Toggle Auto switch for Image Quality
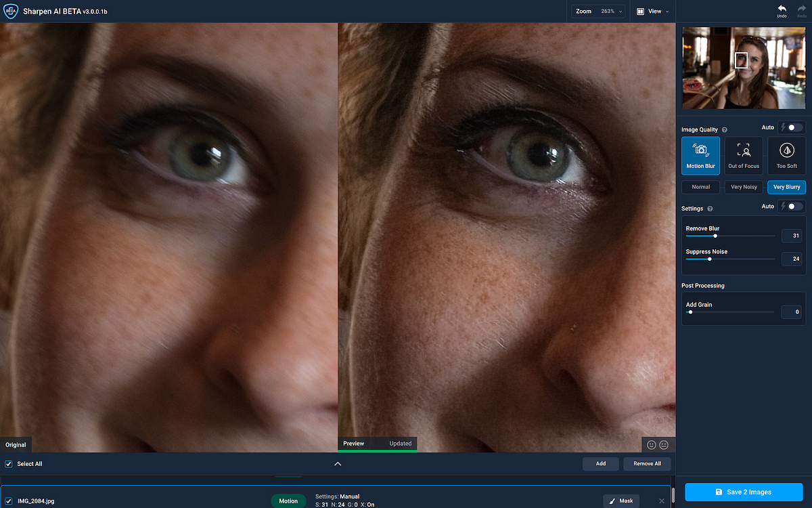812x508 pixels. [792, 127]
